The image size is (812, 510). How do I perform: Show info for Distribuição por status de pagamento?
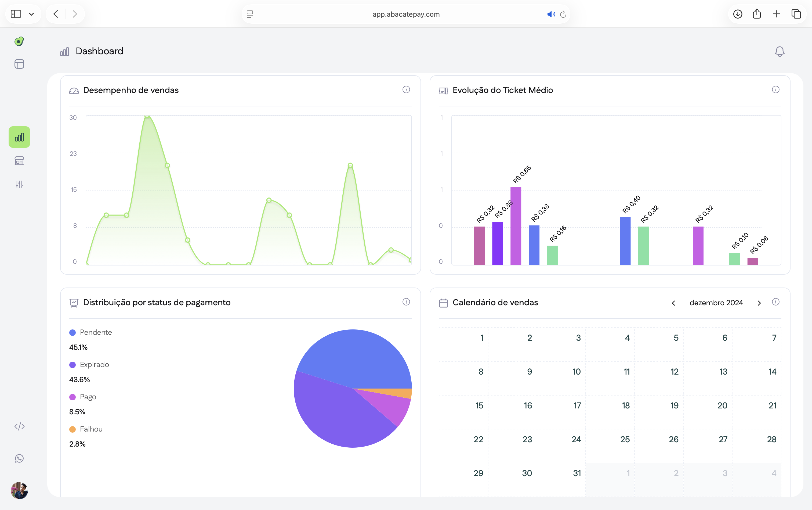pyautogui.click(x=406, y=302)
